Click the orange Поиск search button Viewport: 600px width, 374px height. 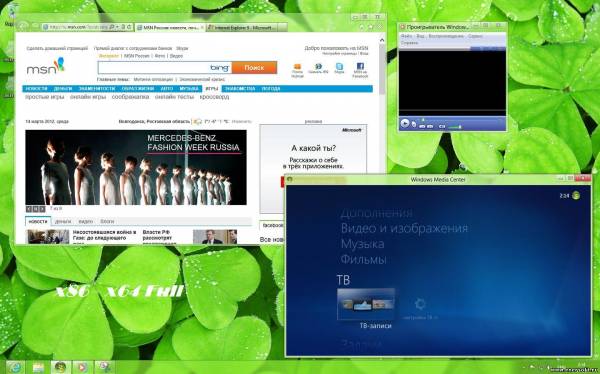[x=254, y=67]
